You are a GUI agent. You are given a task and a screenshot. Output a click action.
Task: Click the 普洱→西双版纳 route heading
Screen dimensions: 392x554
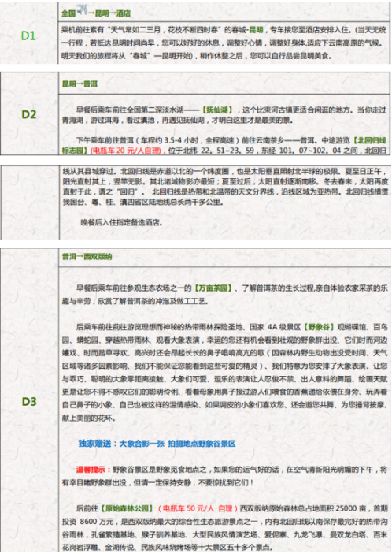click(x=87, y=256)
